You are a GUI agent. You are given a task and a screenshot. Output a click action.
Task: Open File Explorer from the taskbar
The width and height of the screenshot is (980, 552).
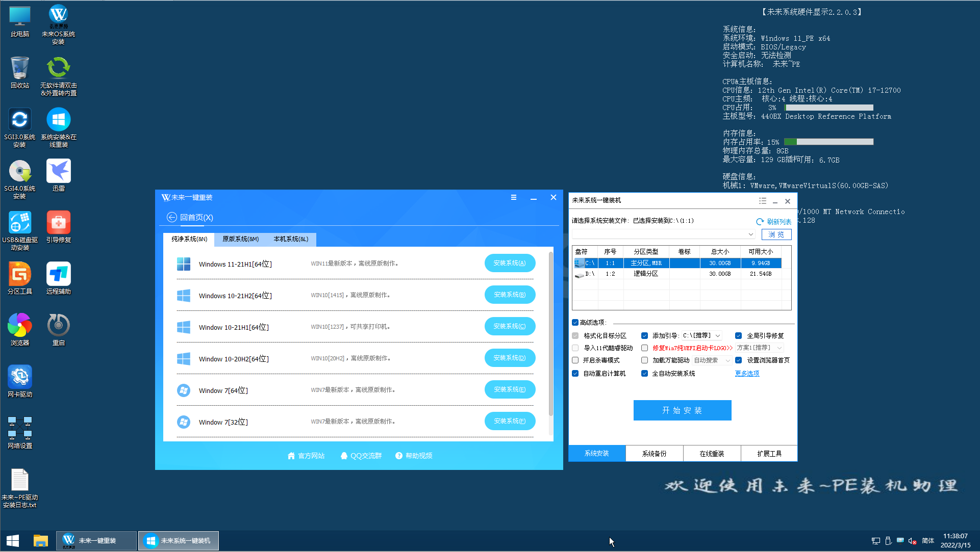[40, 541]
